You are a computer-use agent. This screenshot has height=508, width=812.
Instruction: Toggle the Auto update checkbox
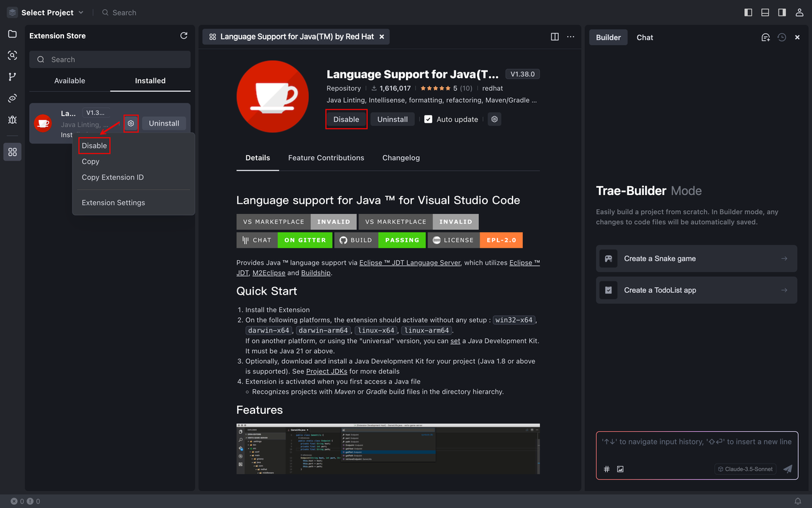click(428, 119)
